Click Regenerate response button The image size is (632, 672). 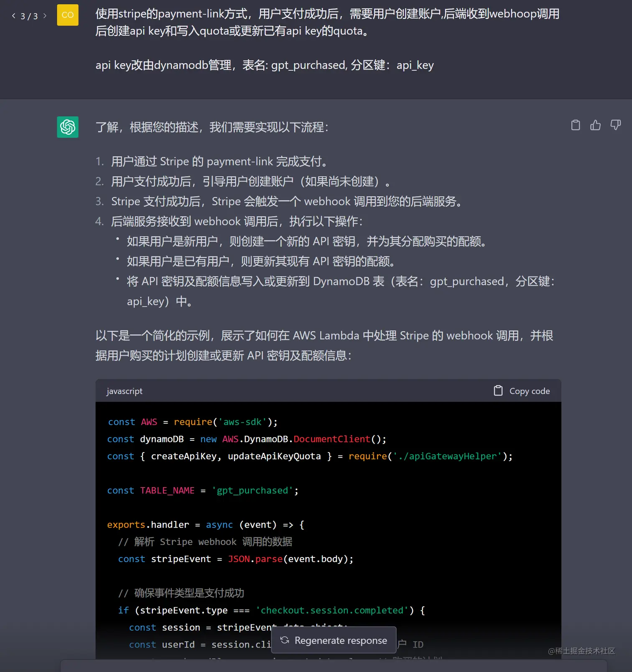click(x=334, y=640)
